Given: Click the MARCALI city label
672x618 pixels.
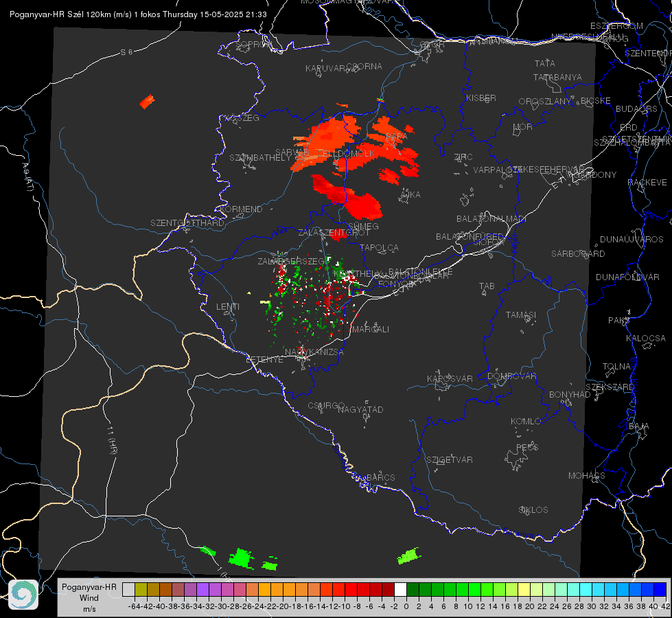Looking at the screenshot, I should click(370, 330).
